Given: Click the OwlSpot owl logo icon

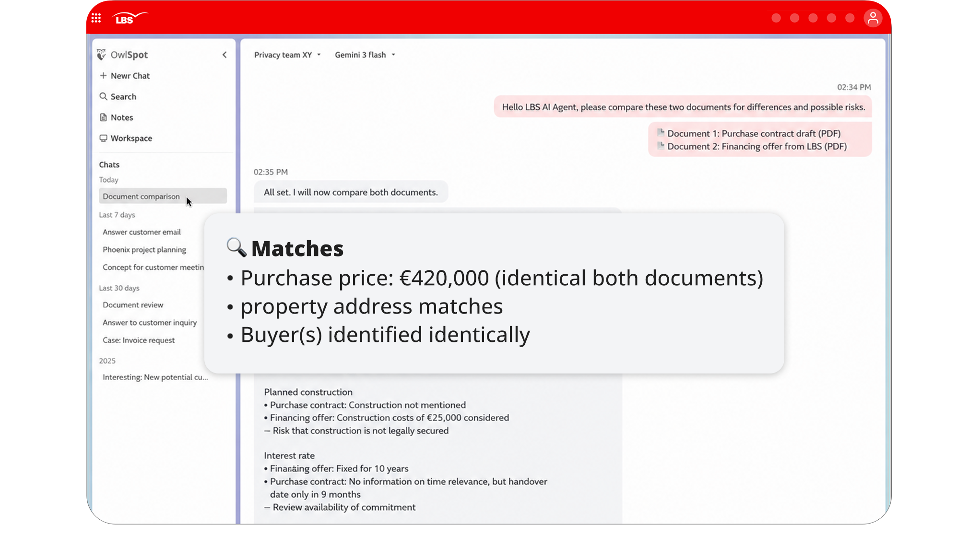Looking at the screenshot, I should [101, 55].
